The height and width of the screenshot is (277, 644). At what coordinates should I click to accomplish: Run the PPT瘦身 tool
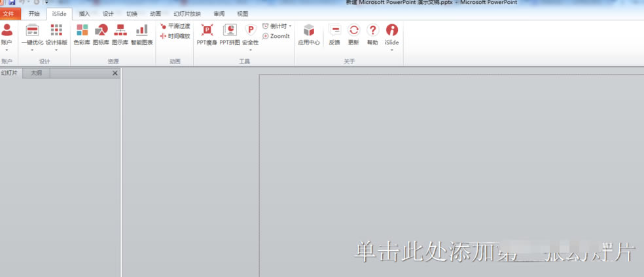click(x=207, y=34)
